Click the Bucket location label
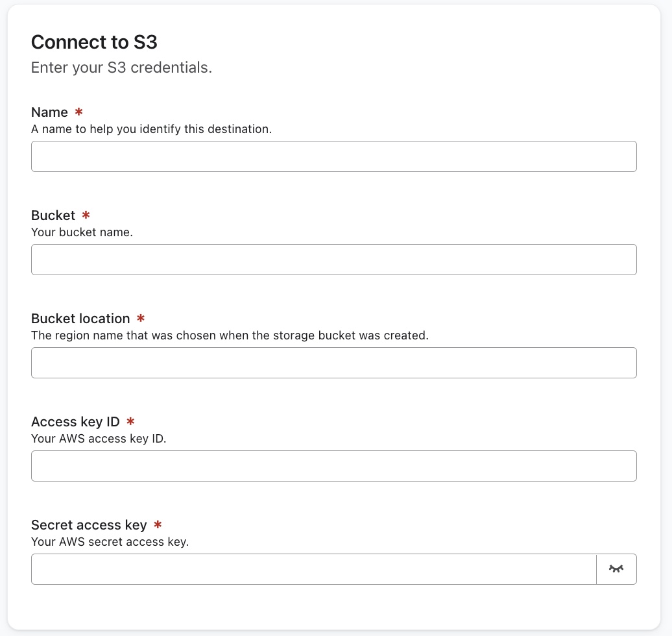 coord(80,318)
